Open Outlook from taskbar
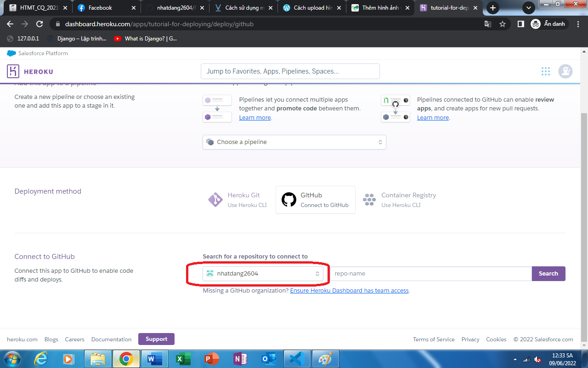This screenshot has height=368, width=588. coord(268,359)
